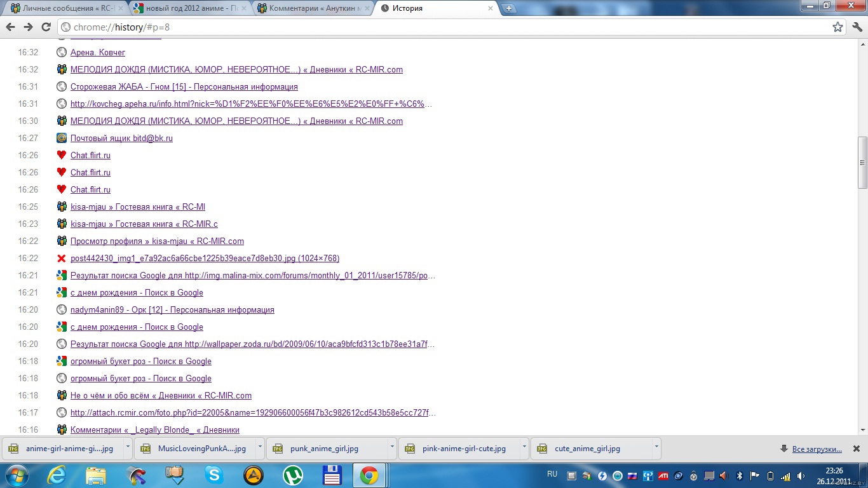Open Не о чём и обо всём link

pos(161,396)
